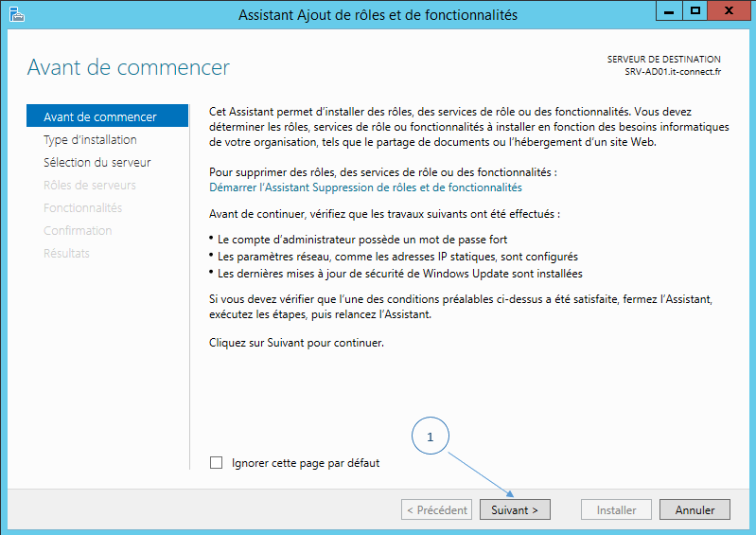756x535 pixels.
Task: Select 'Résultats' step in sidebar
Action: coord(66,253)
